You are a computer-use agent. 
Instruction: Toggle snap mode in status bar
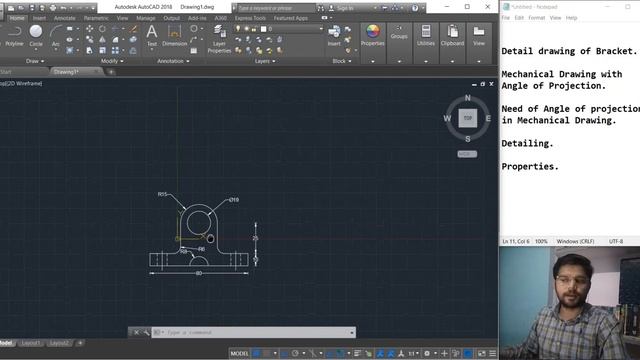tap(267, 353)
